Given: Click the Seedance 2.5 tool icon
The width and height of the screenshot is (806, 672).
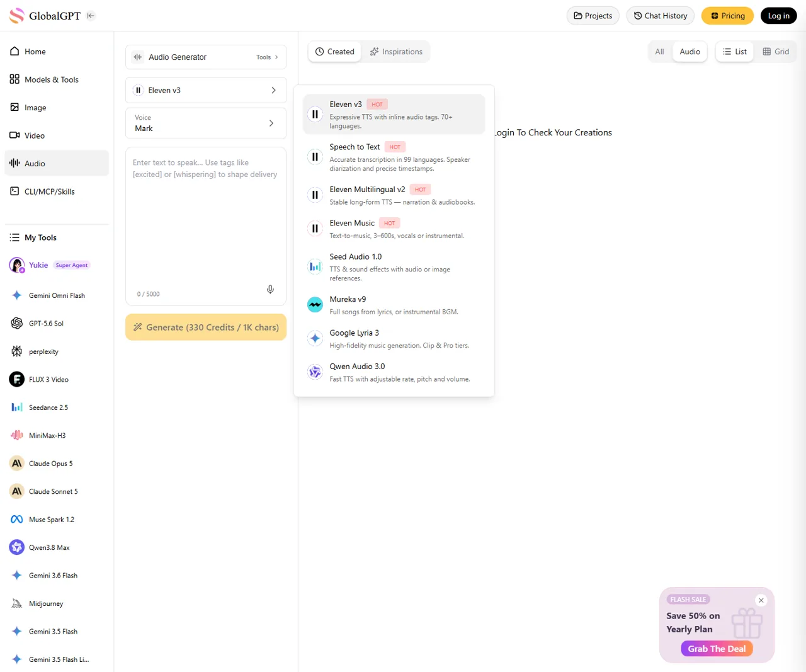Looking at the screenshot, I should point(17,407).
